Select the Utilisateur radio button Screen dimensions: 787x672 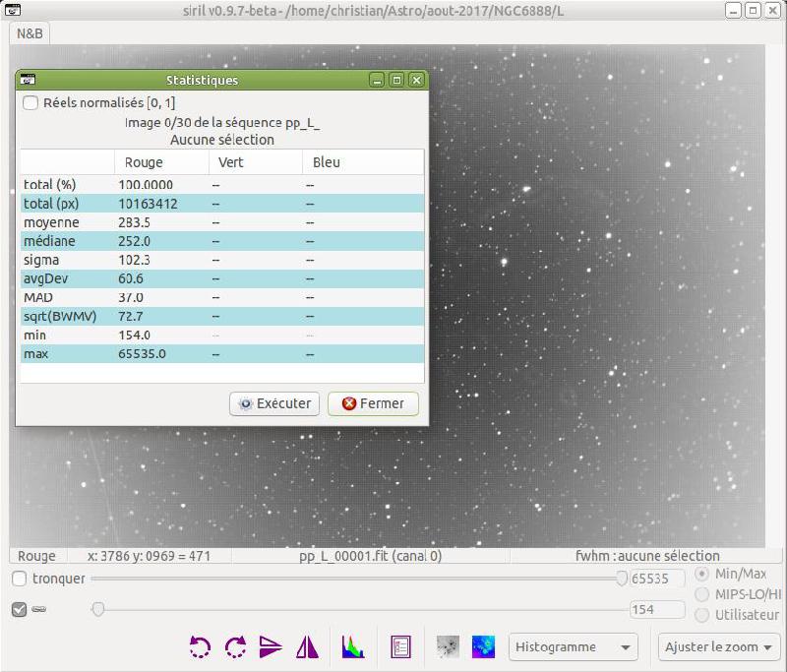tap(701, 615)
